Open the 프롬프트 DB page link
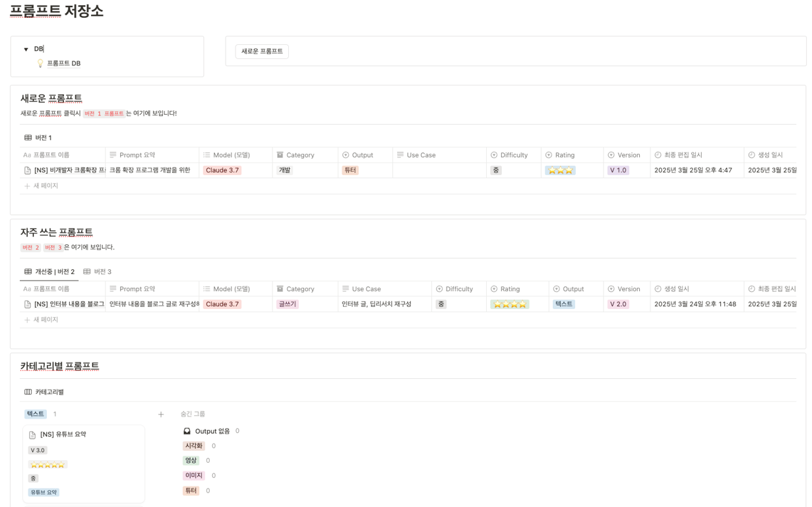The height and width of the screenshot is (507, 812). [63, 63]
